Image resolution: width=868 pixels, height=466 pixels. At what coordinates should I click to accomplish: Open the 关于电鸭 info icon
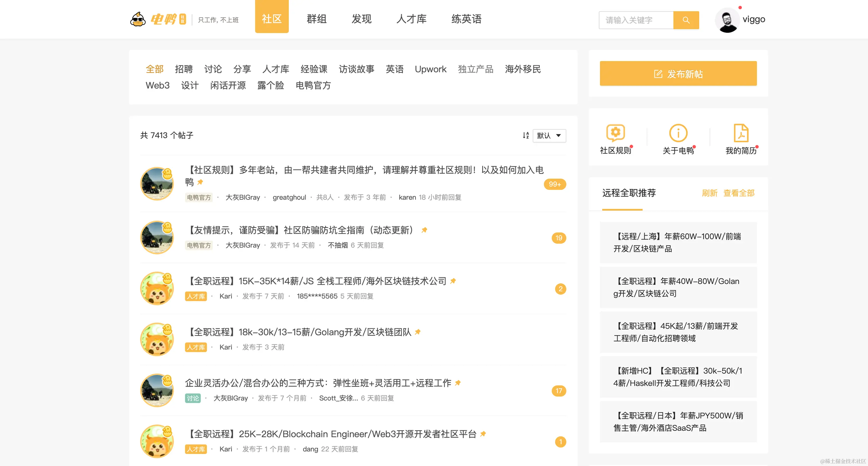[x=678, y=133]
